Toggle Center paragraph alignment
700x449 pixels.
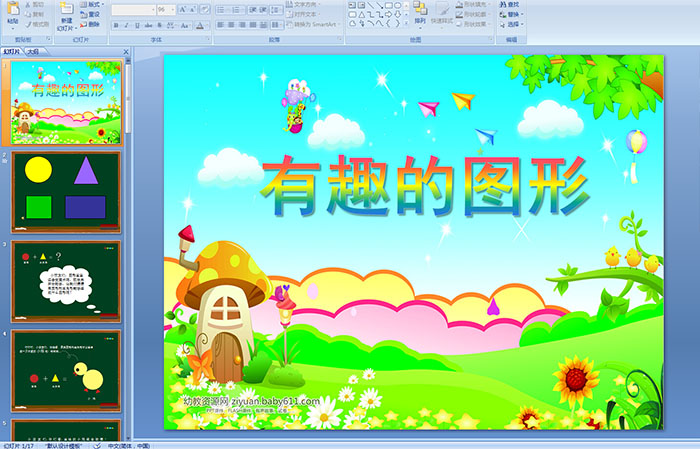[x=231, y=25]
